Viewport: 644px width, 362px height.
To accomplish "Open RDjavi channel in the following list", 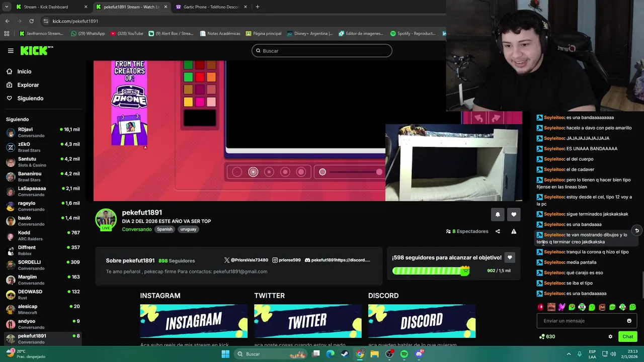I will pos(43,132).
